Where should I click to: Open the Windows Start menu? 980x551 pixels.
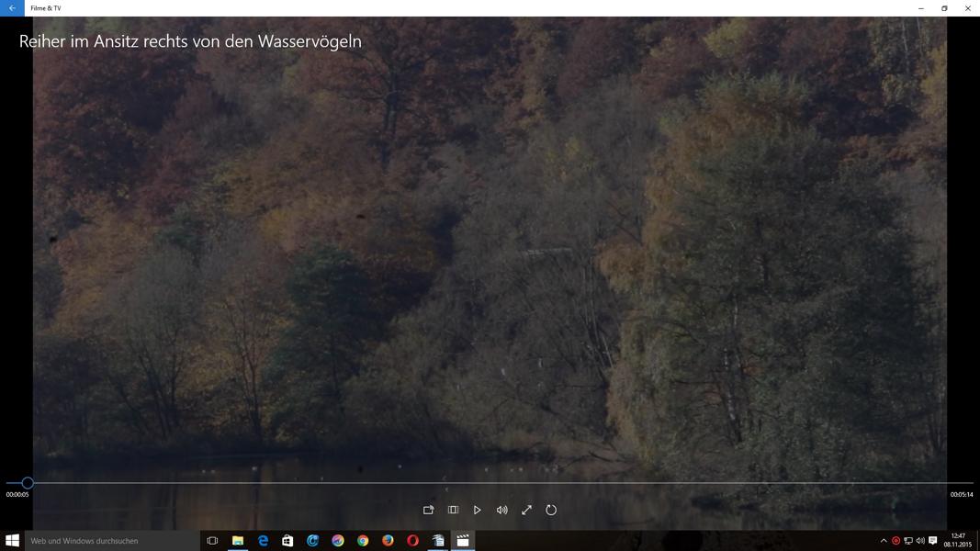click(x=12, y=540)
